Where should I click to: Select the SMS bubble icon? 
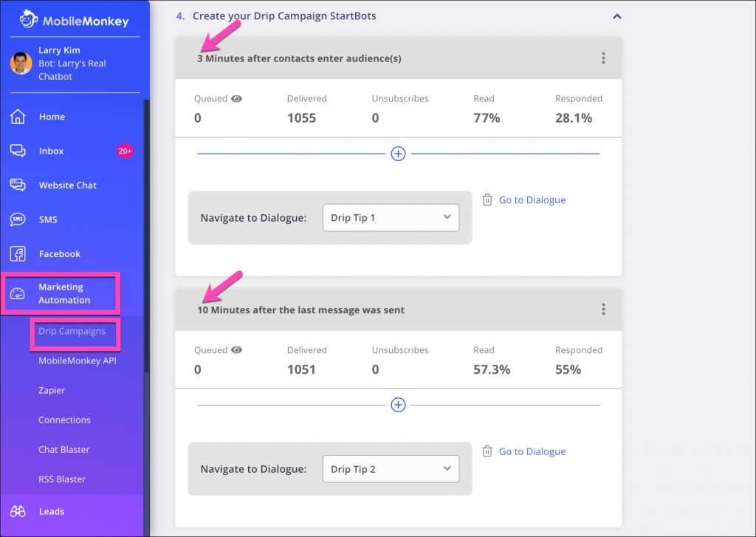(x=18, y=219)
